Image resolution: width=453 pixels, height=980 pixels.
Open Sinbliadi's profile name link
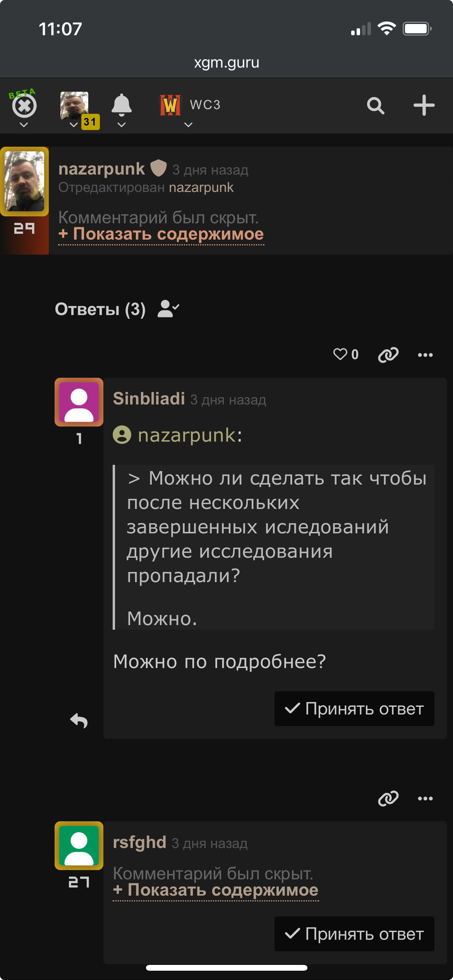149,399
